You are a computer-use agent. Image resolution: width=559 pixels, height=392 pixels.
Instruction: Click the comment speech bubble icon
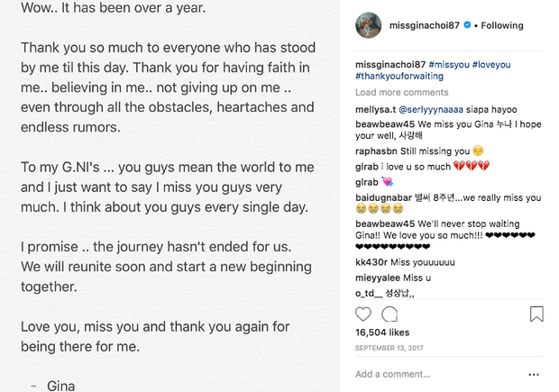[x=389, y=315]
